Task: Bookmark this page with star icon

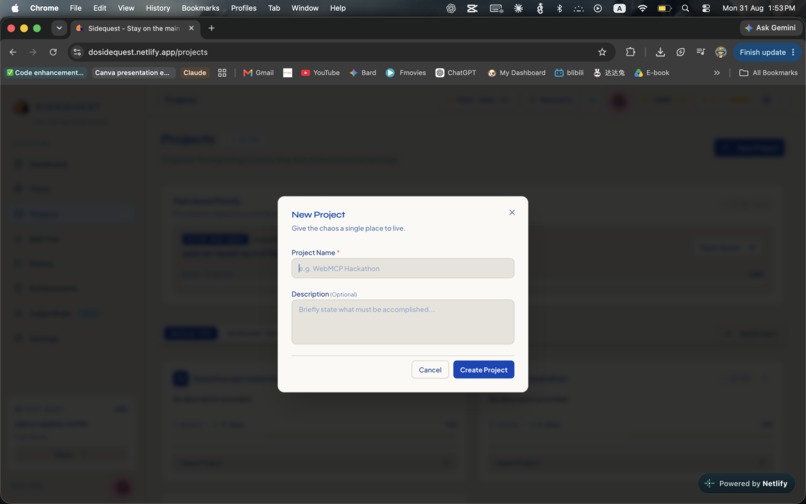Action: (602, 52)
